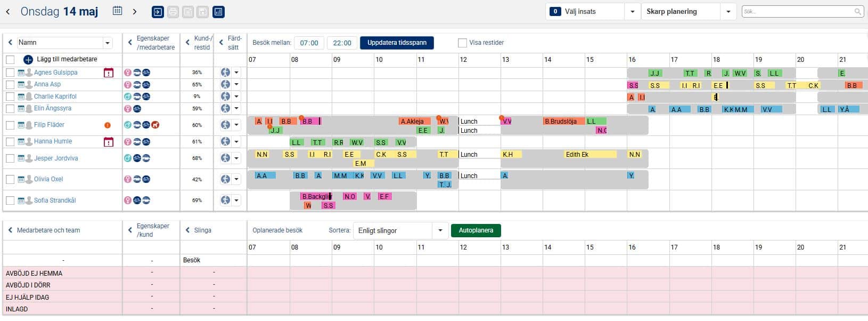Expand the Skarp planering dropdown

coord(728,12)
